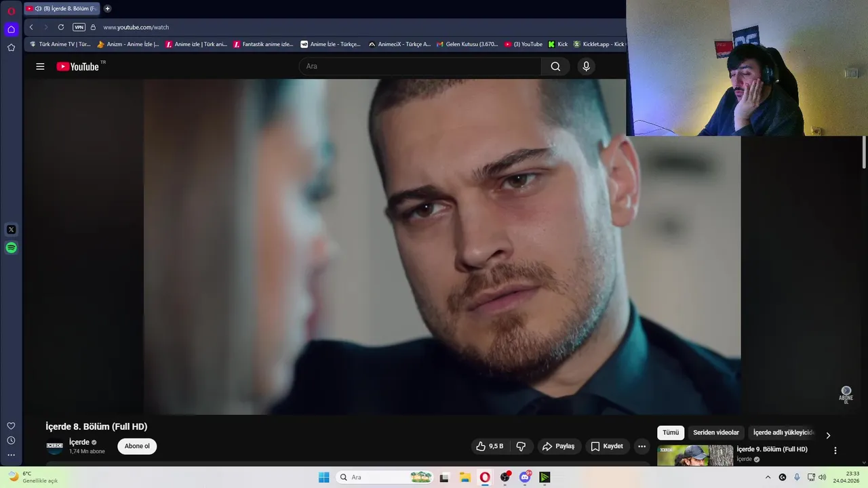
Task: Open Spotify in the Opera sidebar
Action: click(x=11, y=248)
